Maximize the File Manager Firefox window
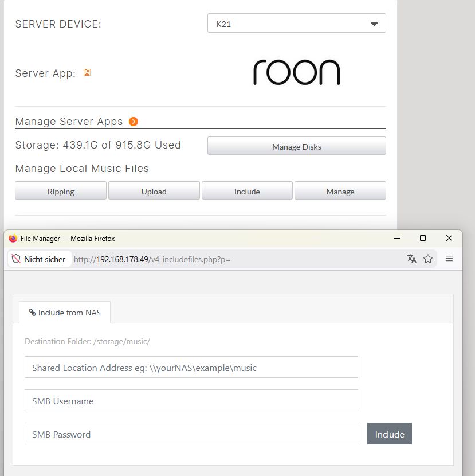475x476 pixels. point(423,238)
